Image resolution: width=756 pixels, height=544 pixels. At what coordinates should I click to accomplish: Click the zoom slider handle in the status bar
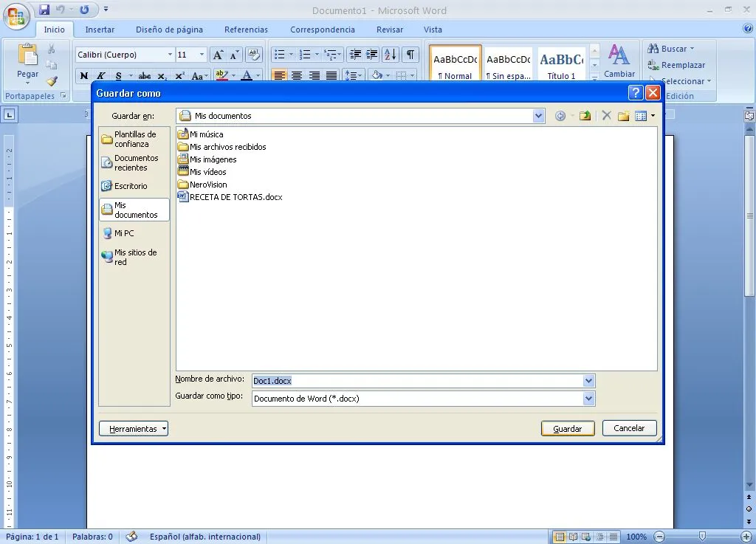701,537
